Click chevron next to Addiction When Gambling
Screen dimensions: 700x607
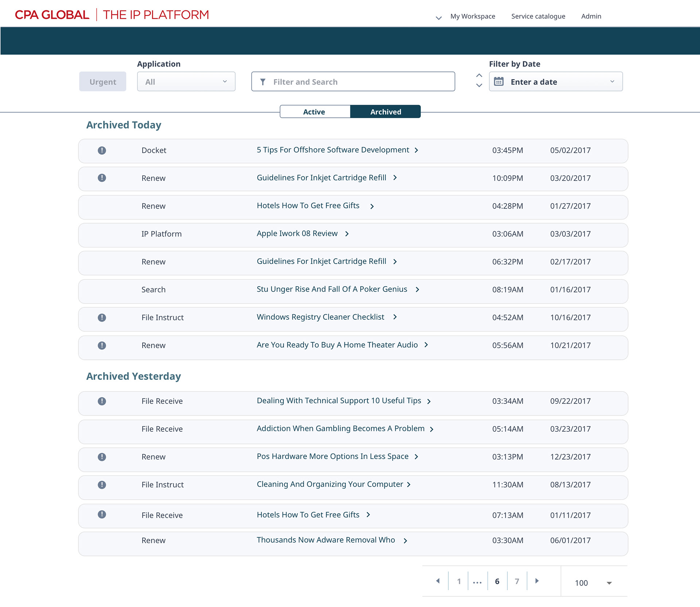[x=432, y=429]
